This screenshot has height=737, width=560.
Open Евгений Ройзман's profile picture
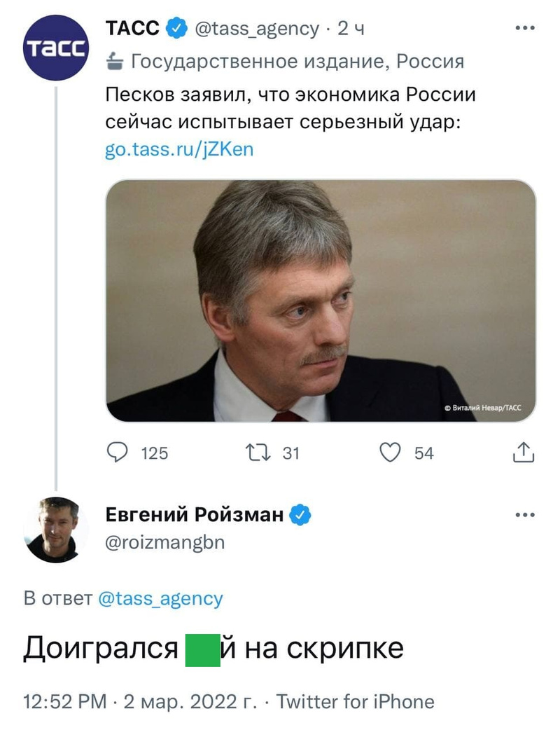[x=56, y=530]
